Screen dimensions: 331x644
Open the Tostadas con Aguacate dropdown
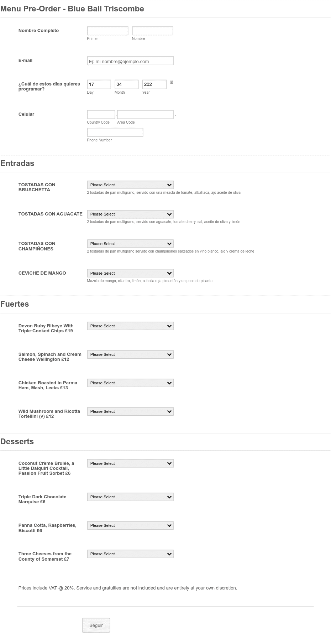(130, 214)
